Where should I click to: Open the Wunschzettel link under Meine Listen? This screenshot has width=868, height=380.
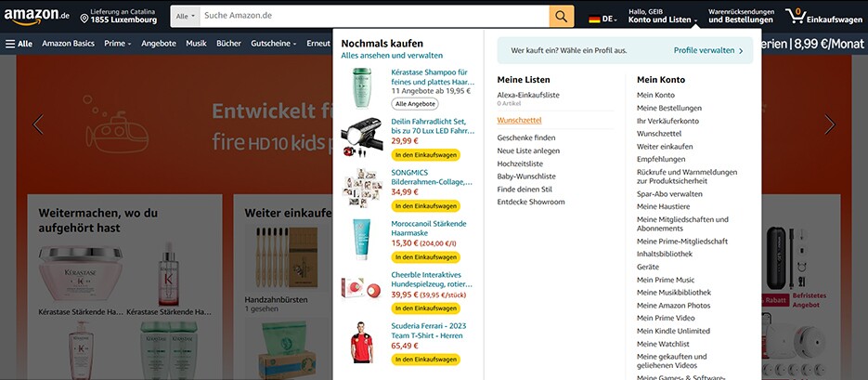click(519, 120)
